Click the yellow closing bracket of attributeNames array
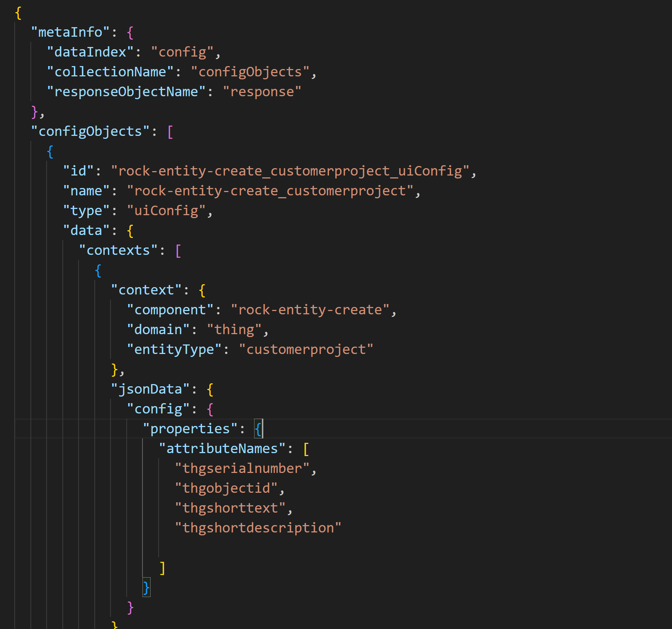672x629 pixels. click(162, 568)
